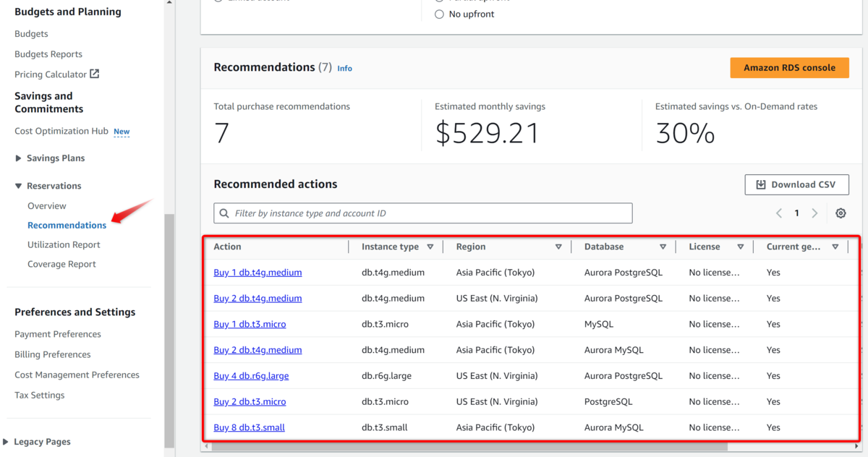Click page number 1 in pagination

pos(796,213)
